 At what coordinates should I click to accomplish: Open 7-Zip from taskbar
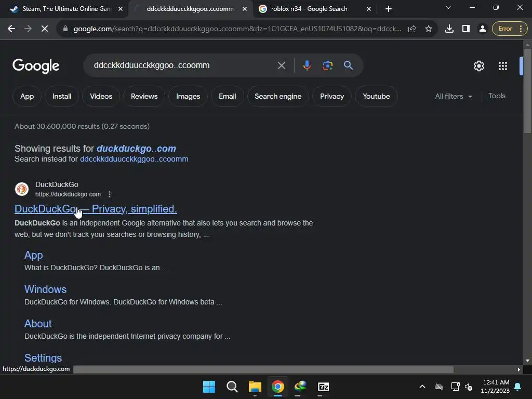tap(323, 387)
